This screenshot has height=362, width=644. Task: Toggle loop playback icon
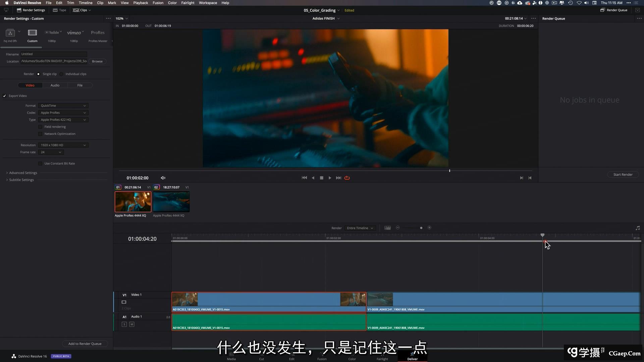pos(347,178)
